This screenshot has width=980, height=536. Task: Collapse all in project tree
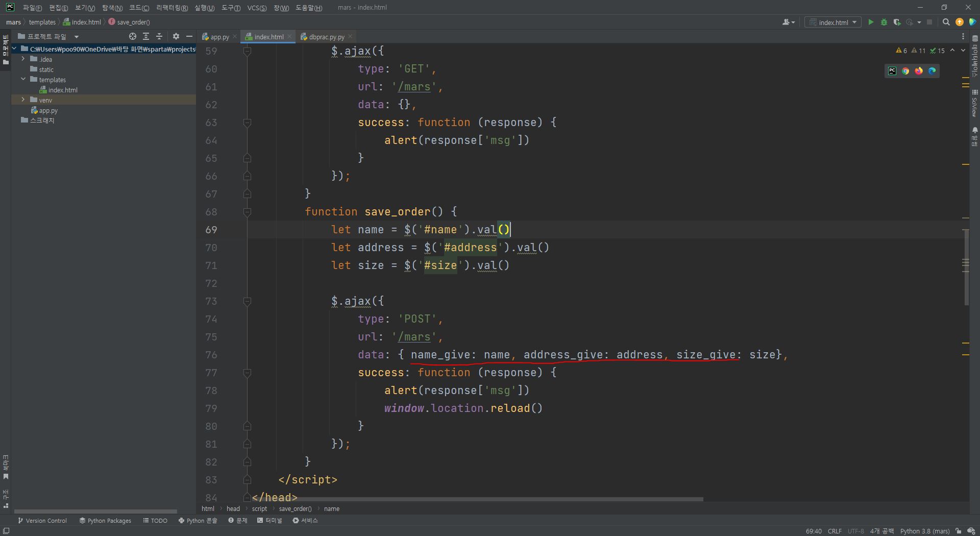(159, 36)
